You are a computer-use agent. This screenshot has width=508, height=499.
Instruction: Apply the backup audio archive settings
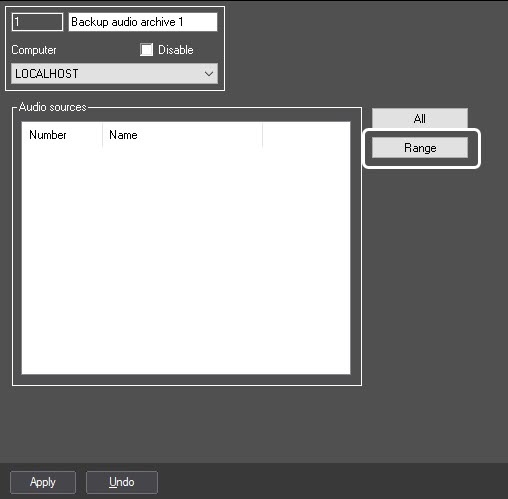43,482
